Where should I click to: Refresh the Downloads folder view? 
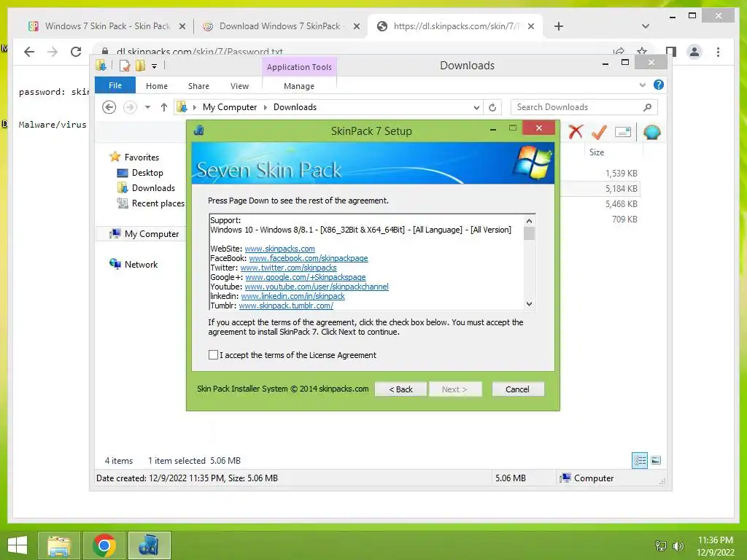[x=492, y=108]
